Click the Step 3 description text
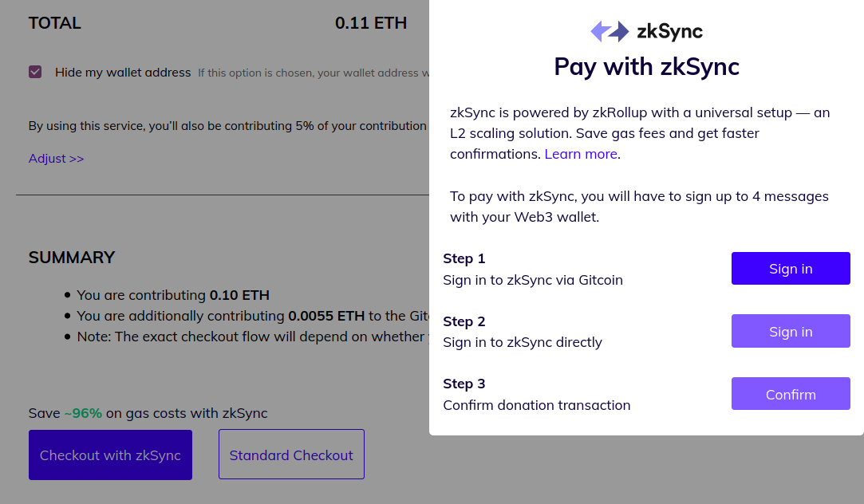The image size is (864, 504). point(537,405)
